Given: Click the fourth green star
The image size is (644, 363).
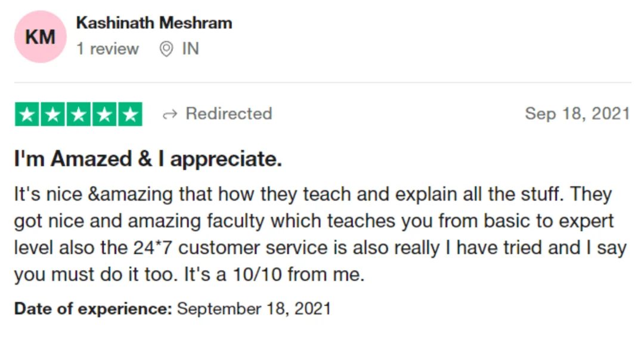Looking at the screenshot, I should pyautogui.click(x=104, y=114).
